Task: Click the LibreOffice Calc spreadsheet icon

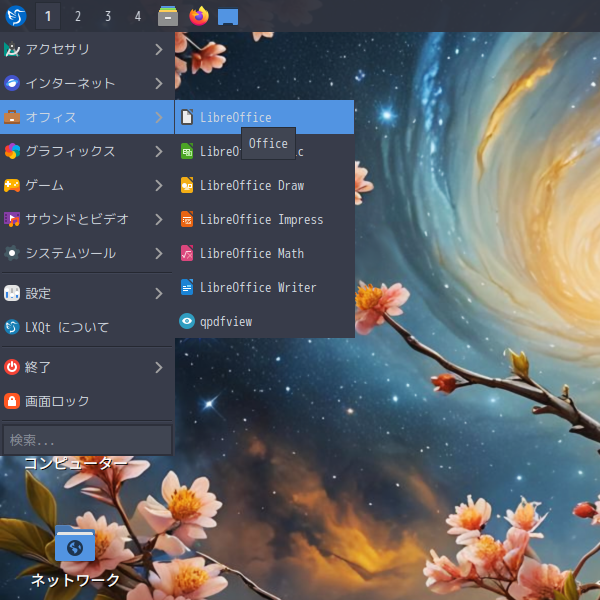Action: (x=187, y=151)
